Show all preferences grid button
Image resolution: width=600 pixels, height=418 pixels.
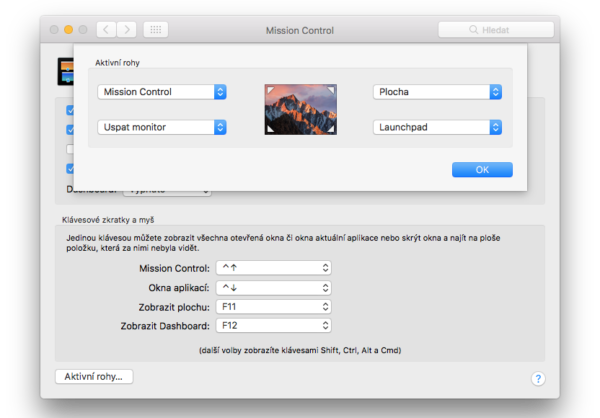pos(155,30)
